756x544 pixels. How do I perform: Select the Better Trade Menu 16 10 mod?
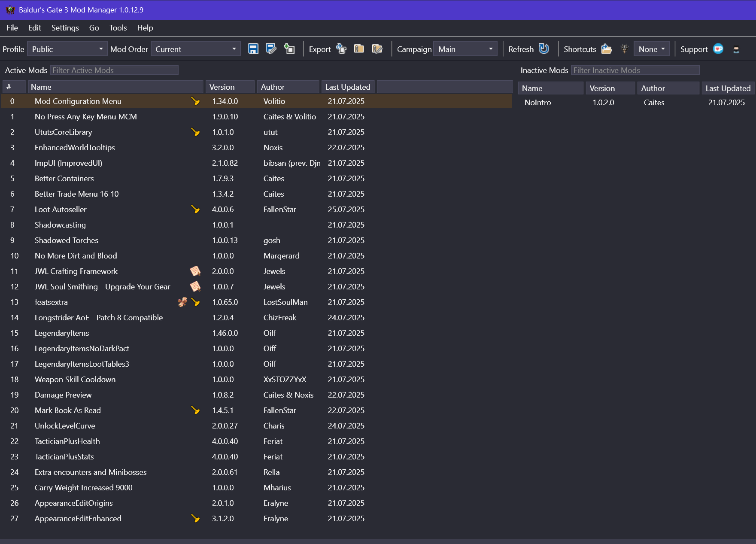[x=257, y=194]
